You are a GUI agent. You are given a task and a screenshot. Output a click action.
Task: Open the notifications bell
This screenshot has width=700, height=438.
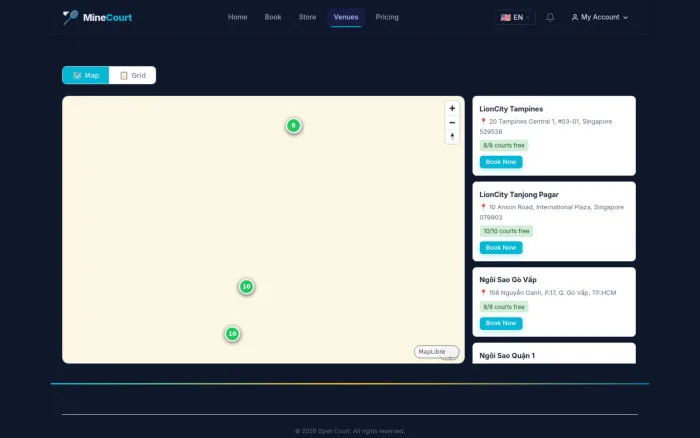click(x=550, y=17)
